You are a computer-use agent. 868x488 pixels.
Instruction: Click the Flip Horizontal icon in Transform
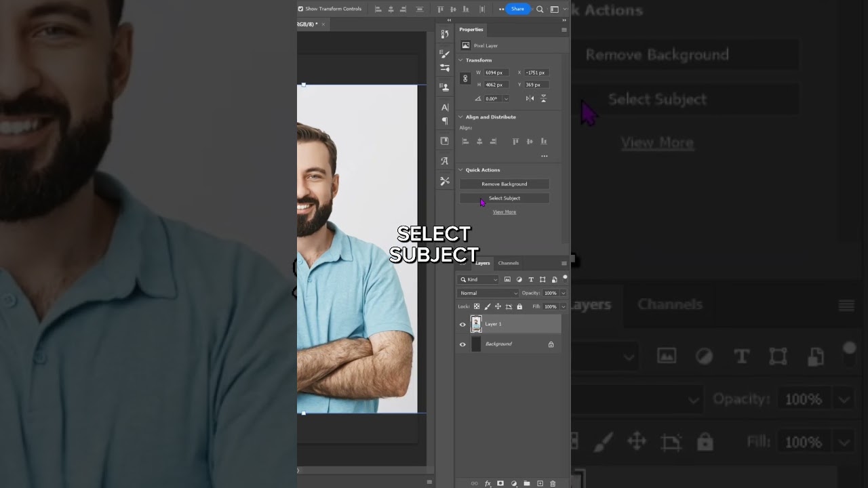[x=530, y=98]
